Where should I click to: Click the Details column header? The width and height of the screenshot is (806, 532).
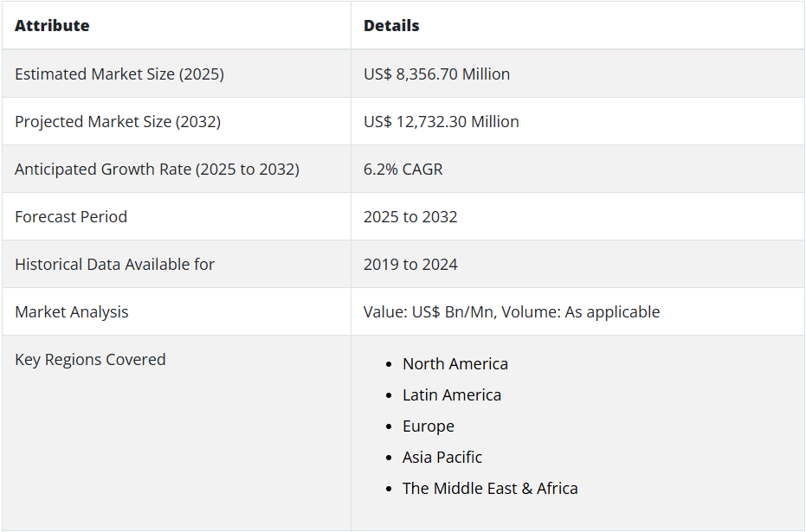[x=391, y=26]
